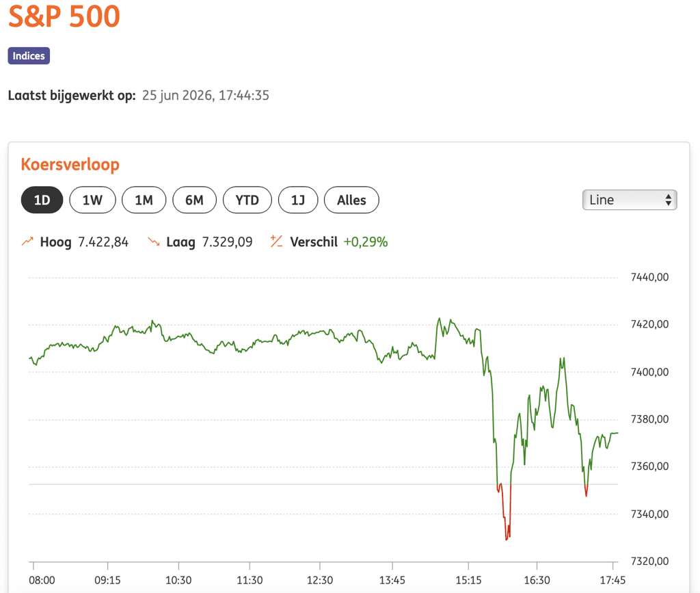
Task: Click the Verschil plus-minus icon
Action: [x=276, y=241]
